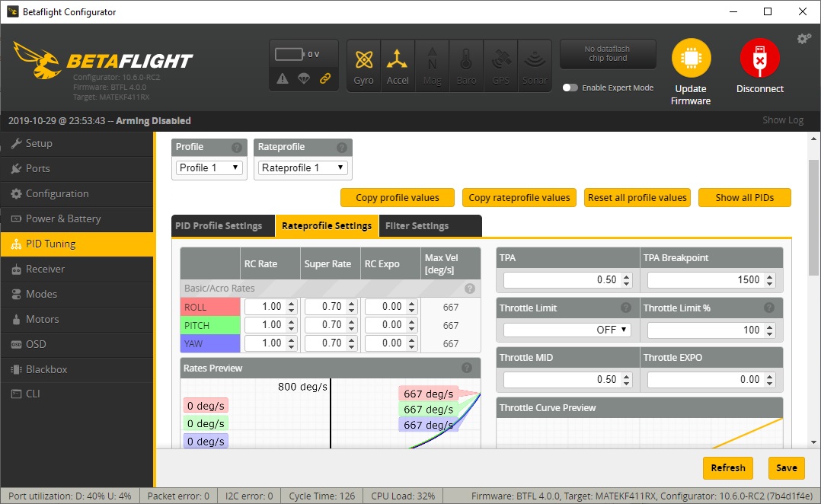Open the Setup section

click(77, 143)
